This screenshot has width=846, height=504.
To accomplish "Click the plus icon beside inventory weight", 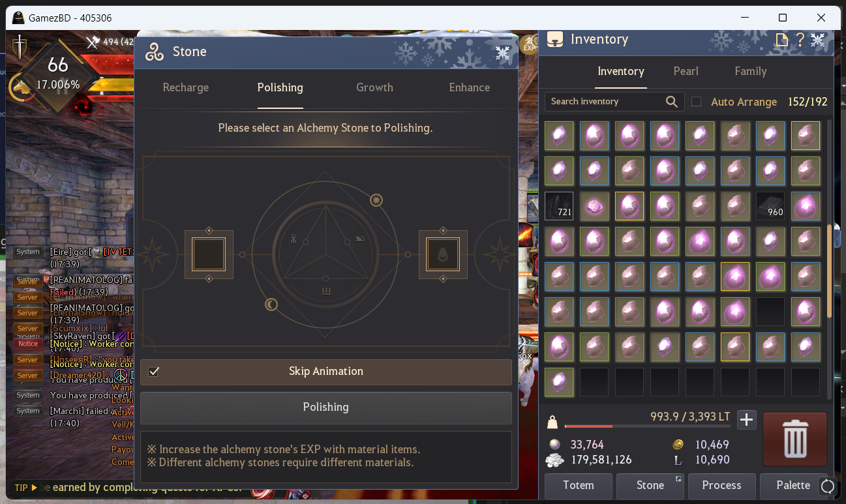I will 747,420.
